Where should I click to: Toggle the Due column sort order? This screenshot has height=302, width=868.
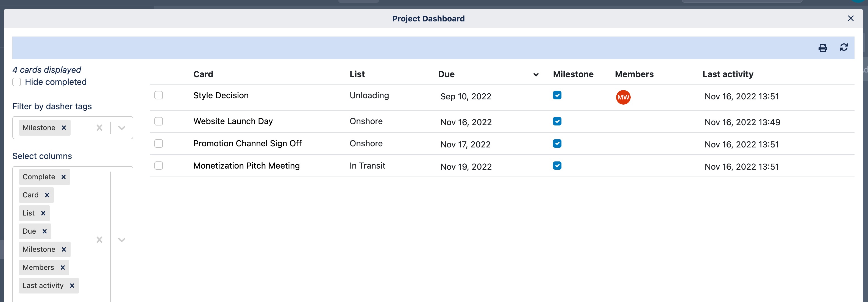(536, 75)
